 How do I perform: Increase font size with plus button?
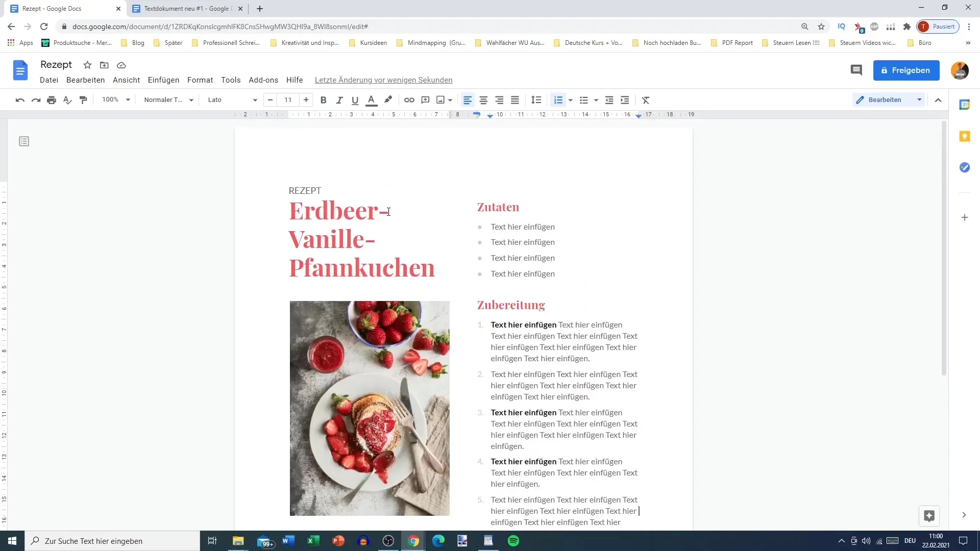[x=306, y=100]
